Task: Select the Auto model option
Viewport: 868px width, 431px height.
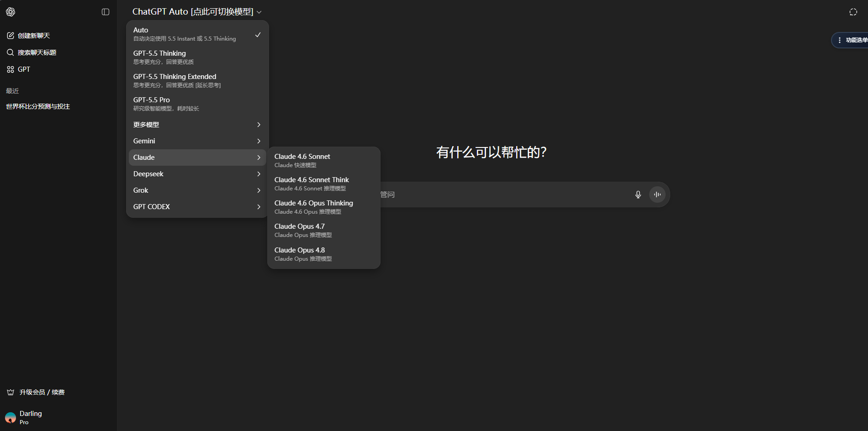Action: 197,34
